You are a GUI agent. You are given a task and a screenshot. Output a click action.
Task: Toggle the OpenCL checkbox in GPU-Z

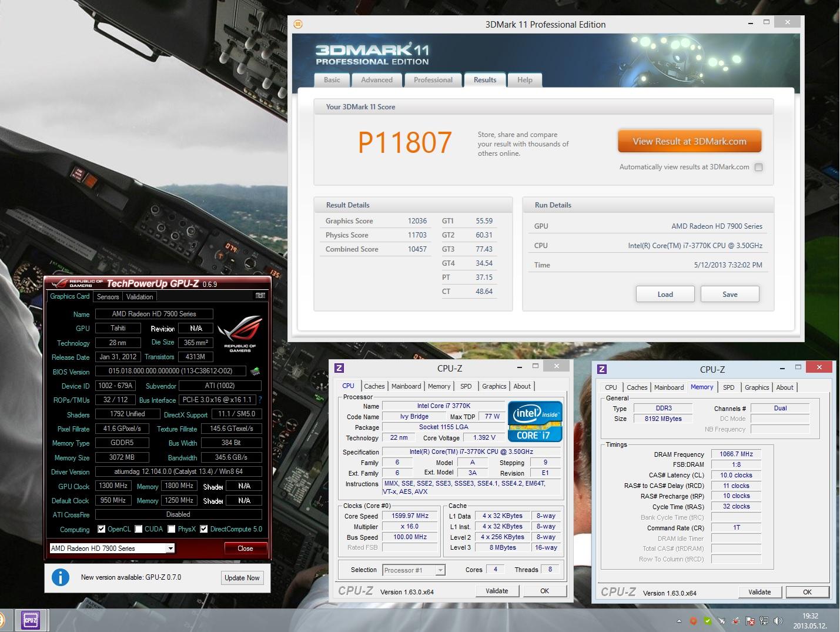[102, 529]
